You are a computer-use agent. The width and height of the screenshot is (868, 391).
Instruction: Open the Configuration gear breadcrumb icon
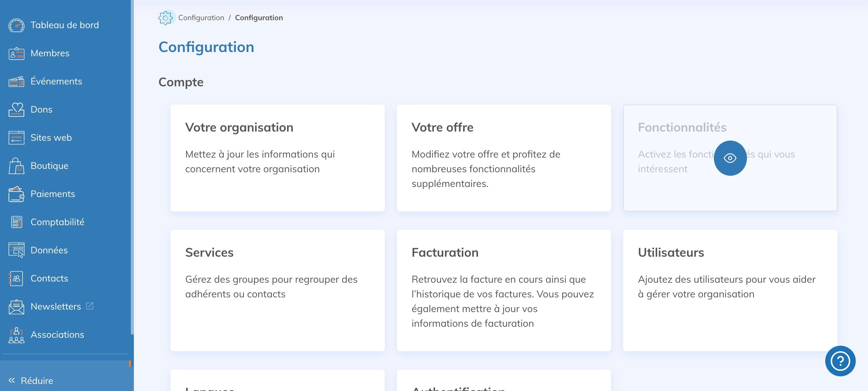pos(166,17)
